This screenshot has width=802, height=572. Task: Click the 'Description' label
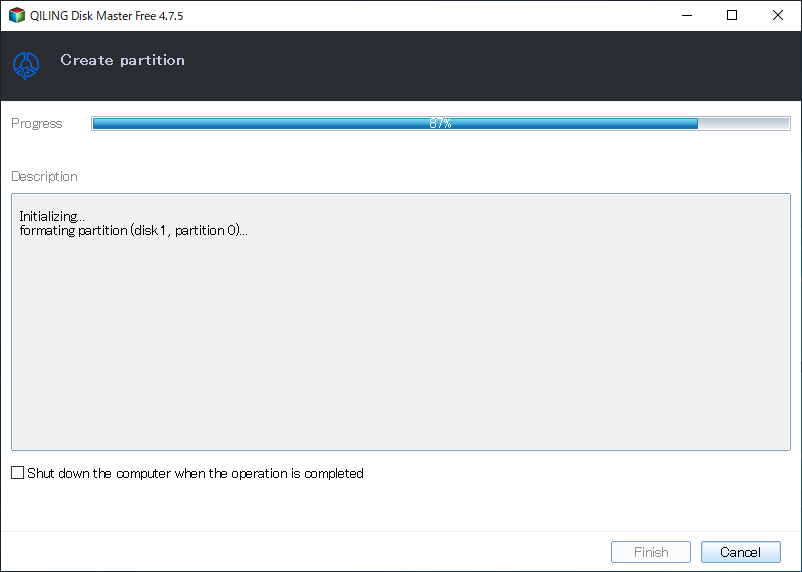click(44, 177)
